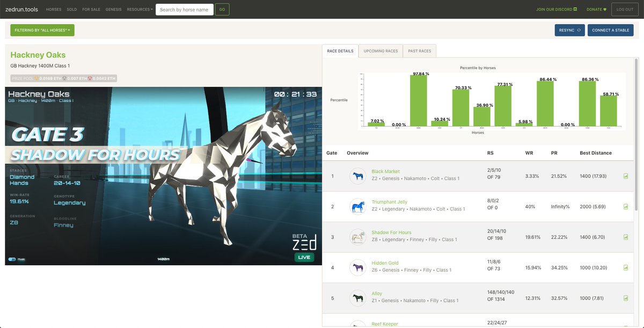This screenshot has width=644, height=328.
Task: Switch to Past Races tab
Action: click(420, 51)
